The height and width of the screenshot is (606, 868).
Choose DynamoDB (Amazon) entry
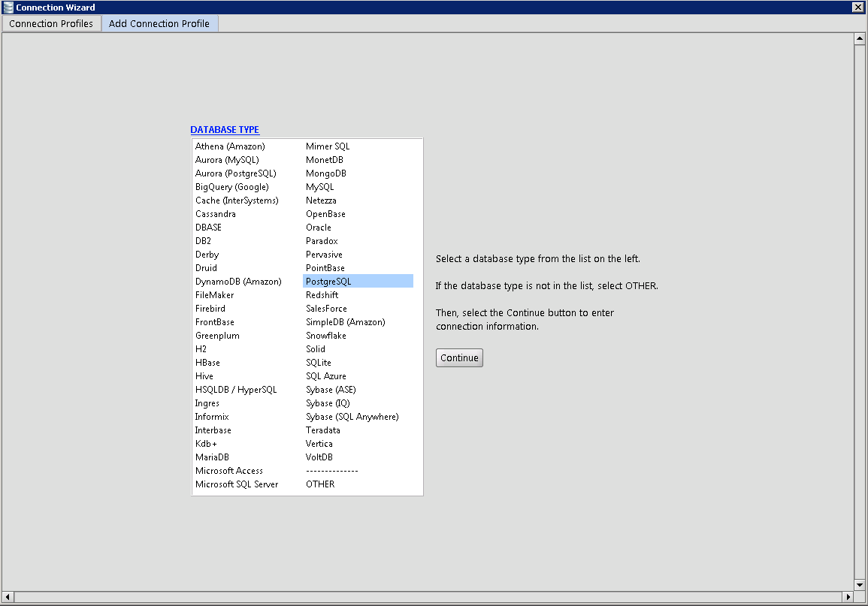pyautogui.click(x=238, y=282)
